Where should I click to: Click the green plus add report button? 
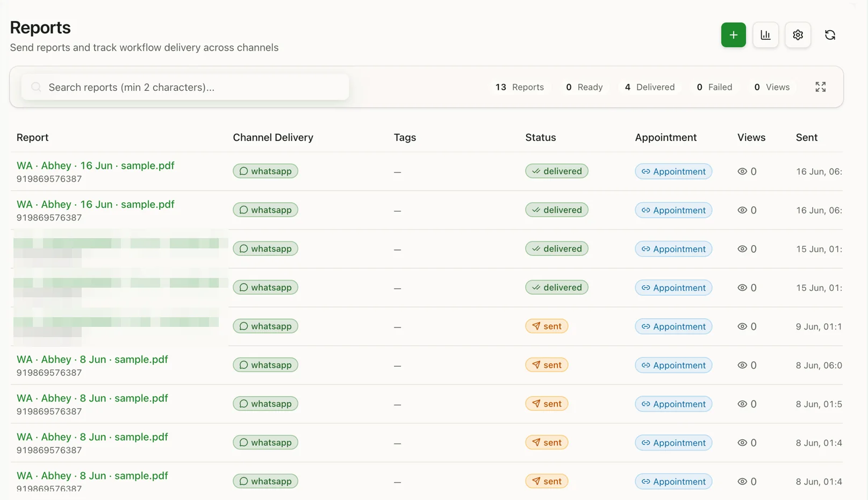click(733, 35)
